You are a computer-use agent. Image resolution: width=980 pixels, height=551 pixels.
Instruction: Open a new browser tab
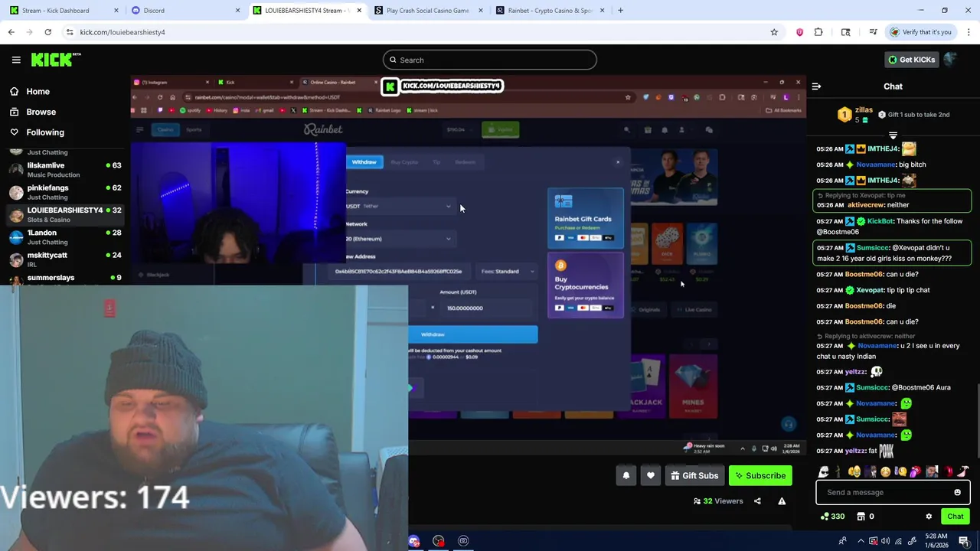(x=620, y=11)
